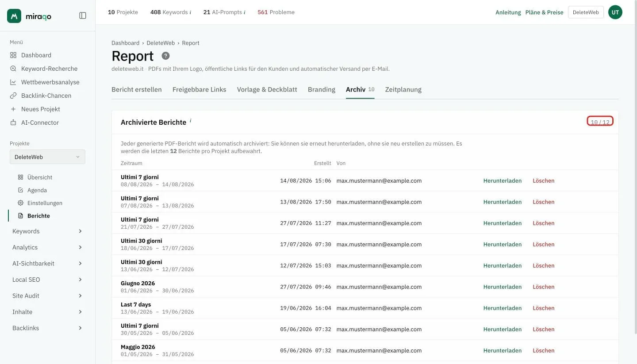Open Pläne & Preise link
The height and width of the screenshot is (364, 637).
(544, 12)
